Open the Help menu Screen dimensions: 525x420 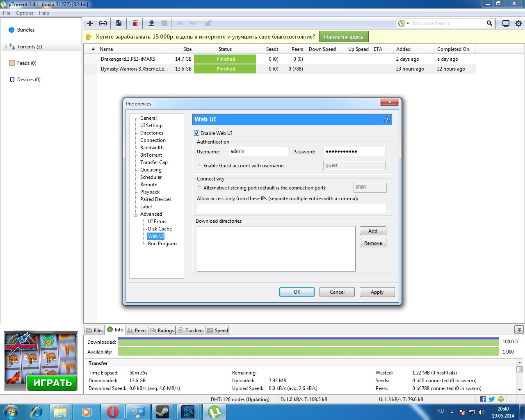point(44,13)
